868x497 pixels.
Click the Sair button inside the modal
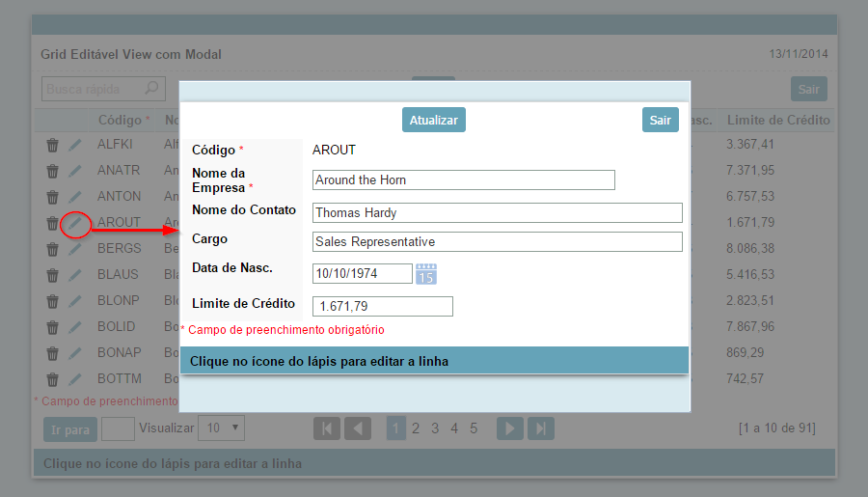(x=660, y=120)
